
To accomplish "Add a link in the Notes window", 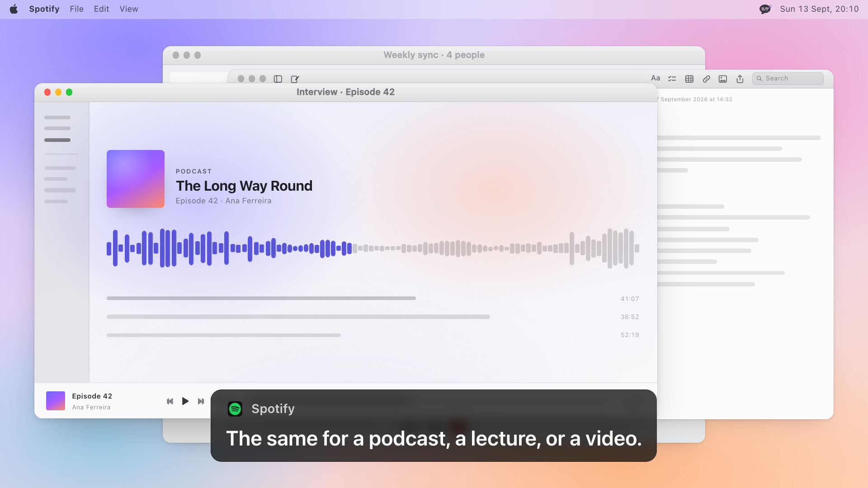I will 706,79.
